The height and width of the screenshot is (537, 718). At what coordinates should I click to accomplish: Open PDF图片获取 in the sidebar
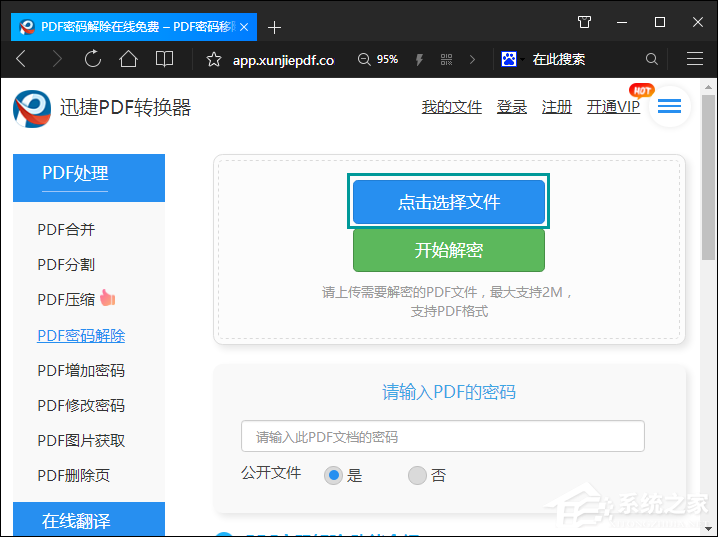(81, 441)
